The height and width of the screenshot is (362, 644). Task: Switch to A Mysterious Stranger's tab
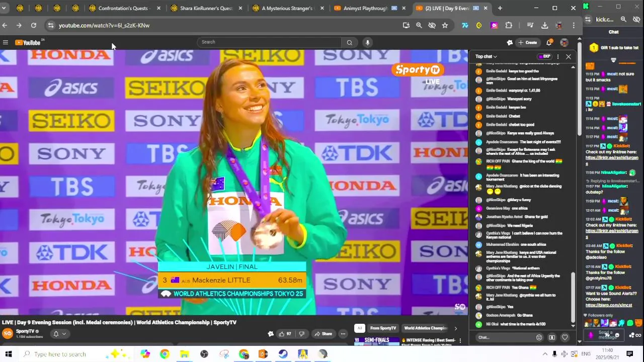(x=289, y=8)
